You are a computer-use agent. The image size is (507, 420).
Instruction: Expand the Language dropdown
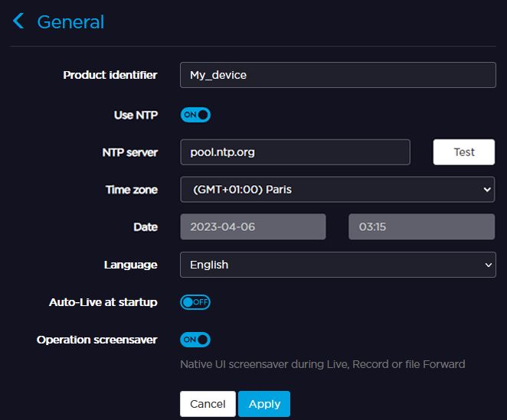338,265
